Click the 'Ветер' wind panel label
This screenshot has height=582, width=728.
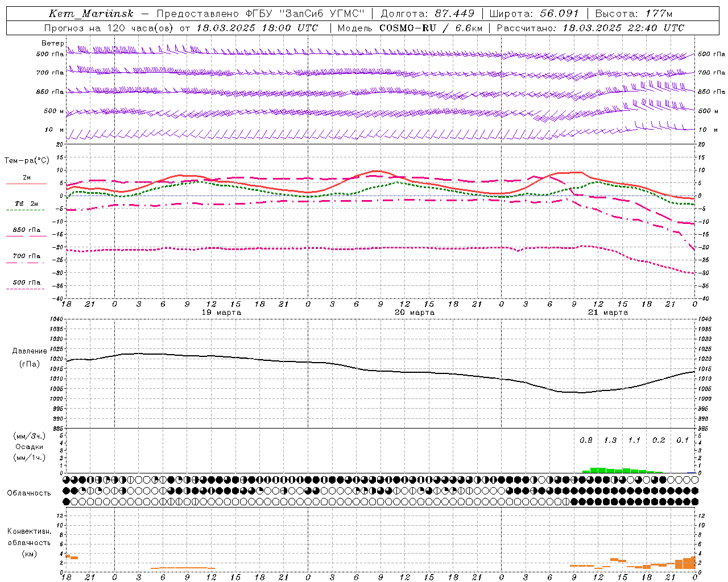pyautogui.click(x=53, y=43)
